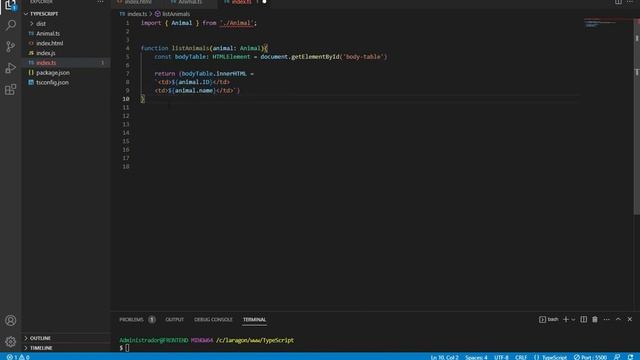The width and height of the screenshot is (640, 360).
Task: Click the Ln 10, Col 2 status entry
Action: (444, 357)
